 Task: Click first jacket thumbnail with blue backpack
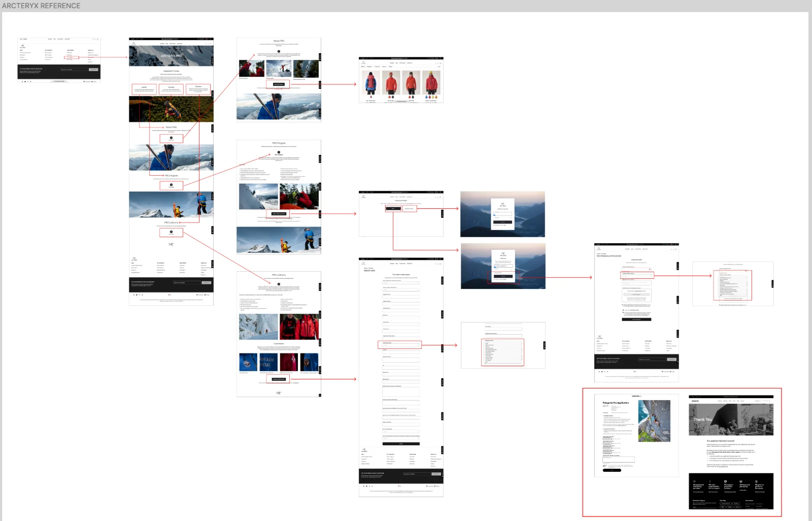[x=370, y=83]
